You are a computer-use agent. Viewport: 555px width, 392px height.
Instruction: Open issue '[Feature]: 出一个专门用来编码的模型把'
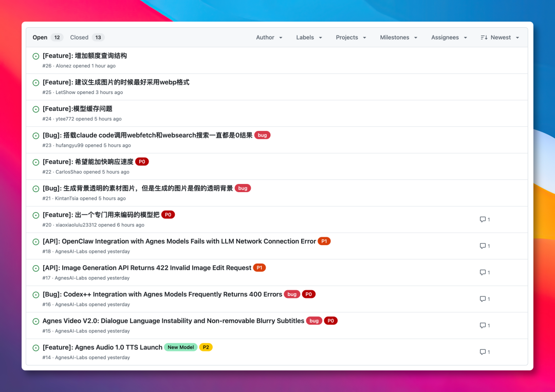point(101,215)
